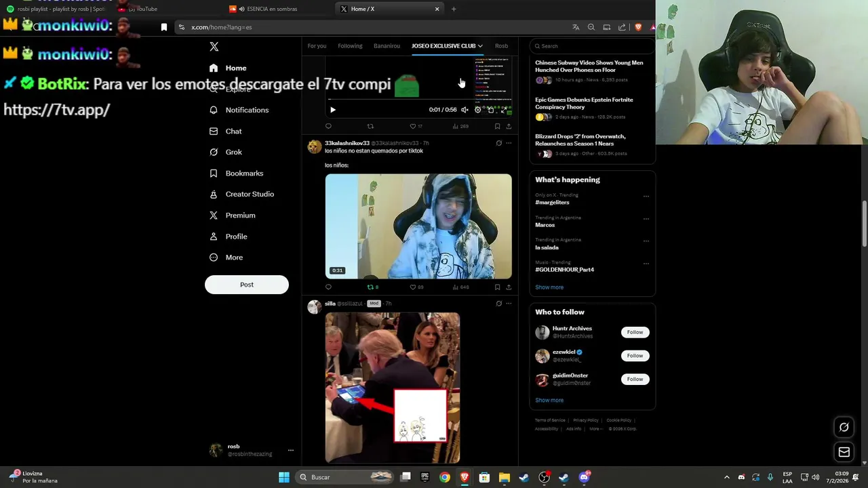This screenshot has width=868, height=488.
Task: Click the X Search field
Action: pos(591,46)
